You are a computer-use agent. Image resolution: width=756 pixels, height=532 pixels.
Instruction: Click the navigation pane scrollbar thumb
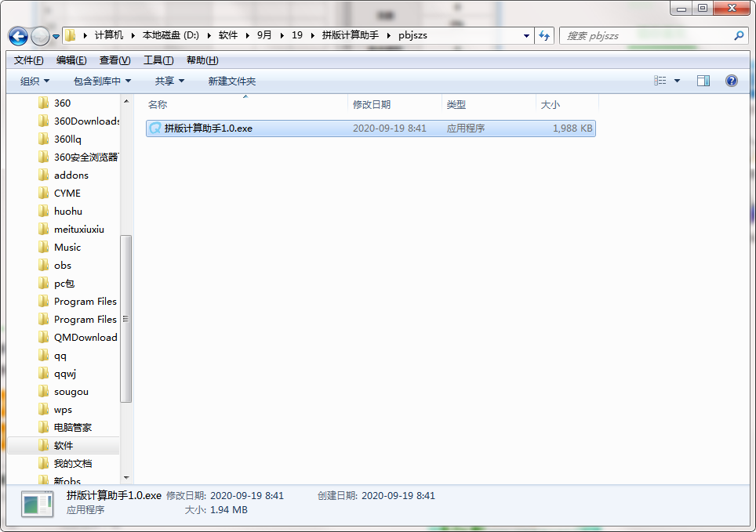tap(125, 319)
